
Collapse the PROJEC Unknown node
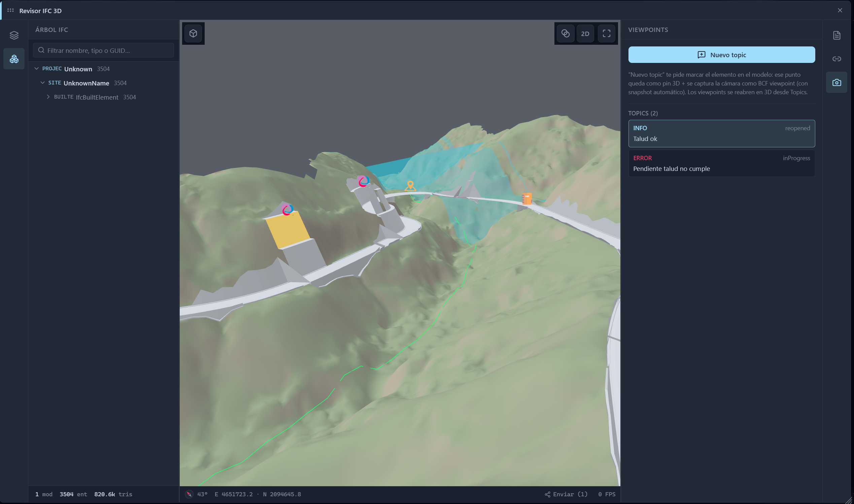point(36,69)
